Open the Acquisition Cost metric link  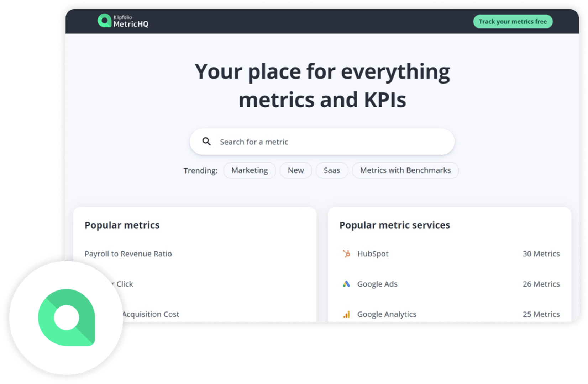click(x=151, y=314)
